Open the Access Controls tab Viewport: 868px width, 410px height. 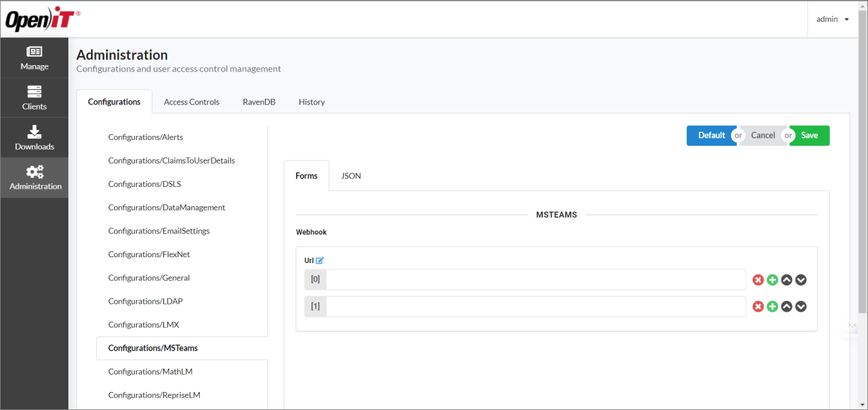(x=192, y=101)
